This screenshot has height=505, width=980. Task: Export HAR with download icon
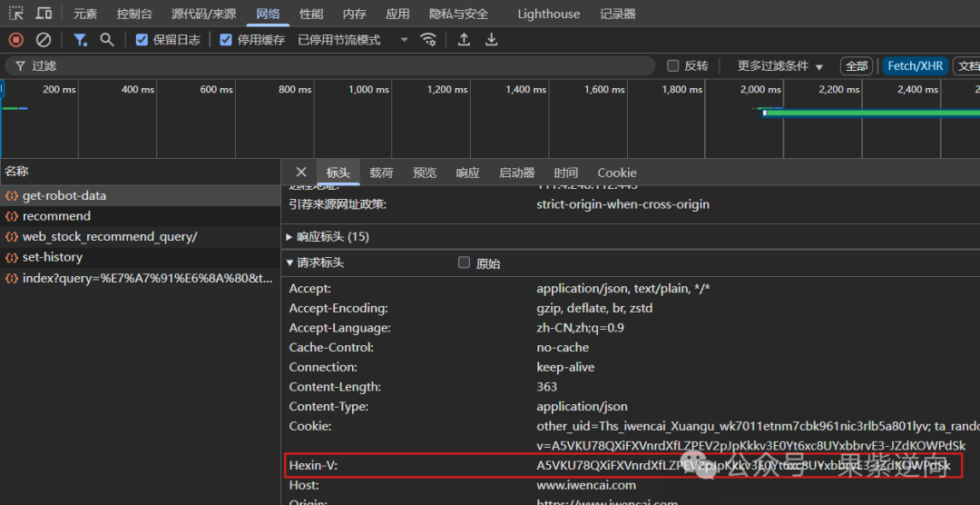tap(492, 40)
